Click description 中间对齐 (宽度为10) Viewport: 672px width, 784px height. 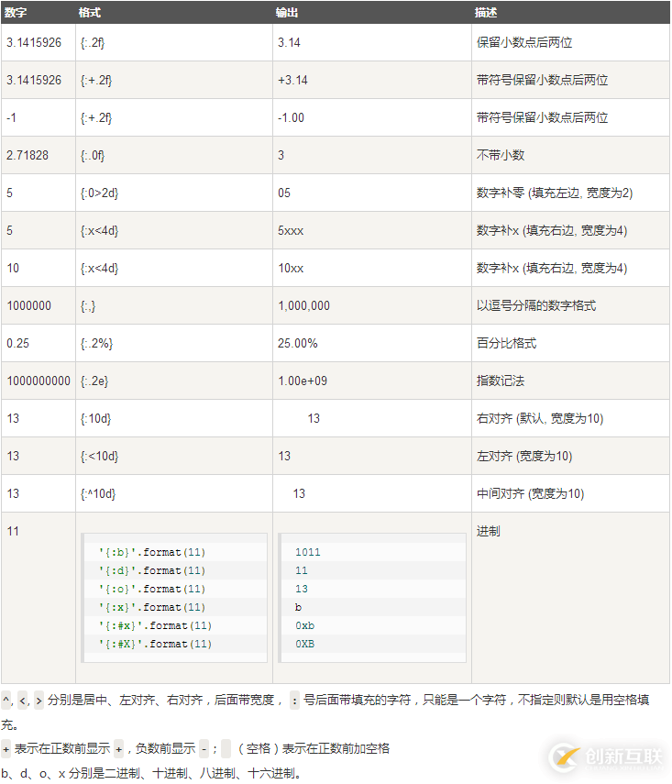(x=531, y=494)
